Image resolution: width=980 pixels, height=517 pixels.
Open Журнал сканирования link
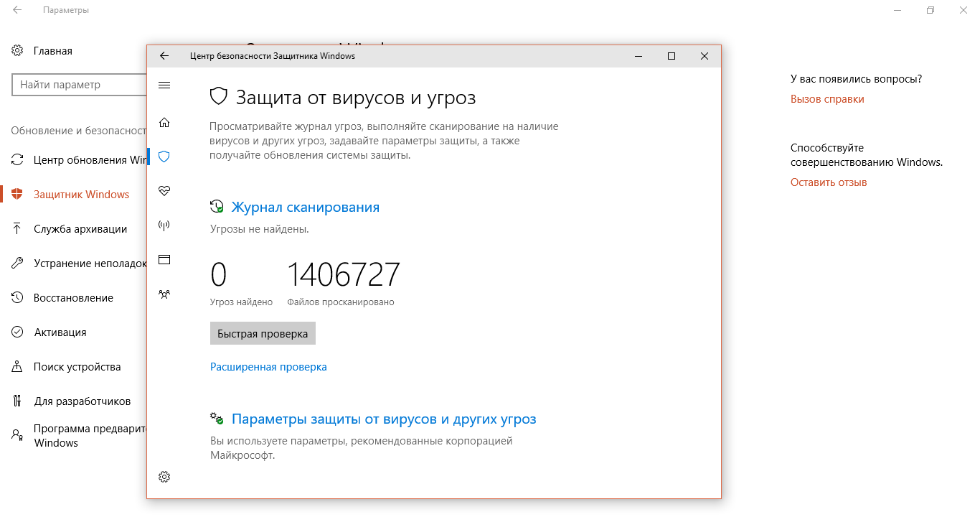(305, 207)
